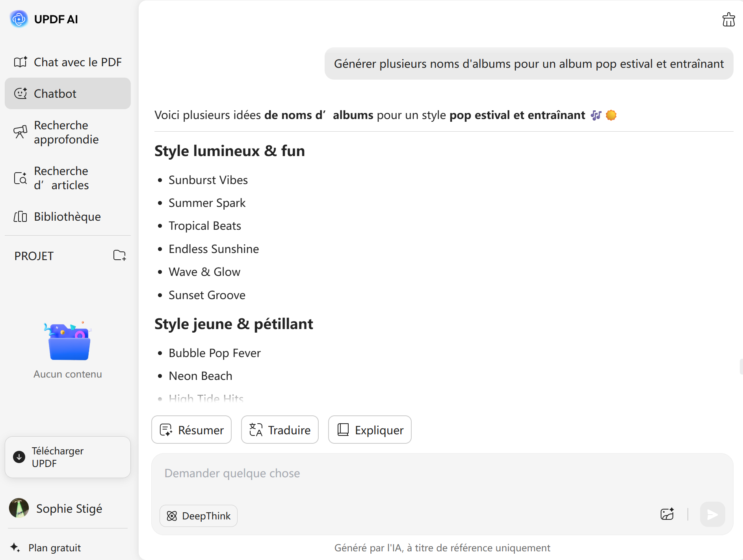Click the download arrow icon
The height and width of the screenshot is (560, 743).
(19, 457)
